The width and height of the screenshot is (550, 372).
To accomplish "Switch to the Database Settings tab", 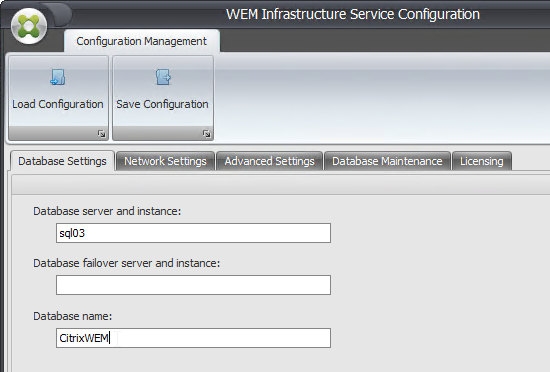I will tap(62, 161).
